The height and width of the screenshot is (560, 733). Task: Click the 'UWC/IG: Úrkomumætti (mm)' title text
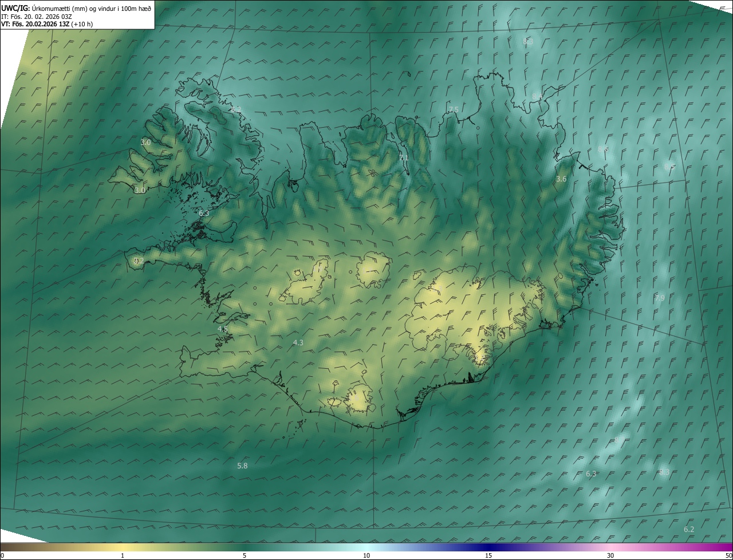[44, 7]
